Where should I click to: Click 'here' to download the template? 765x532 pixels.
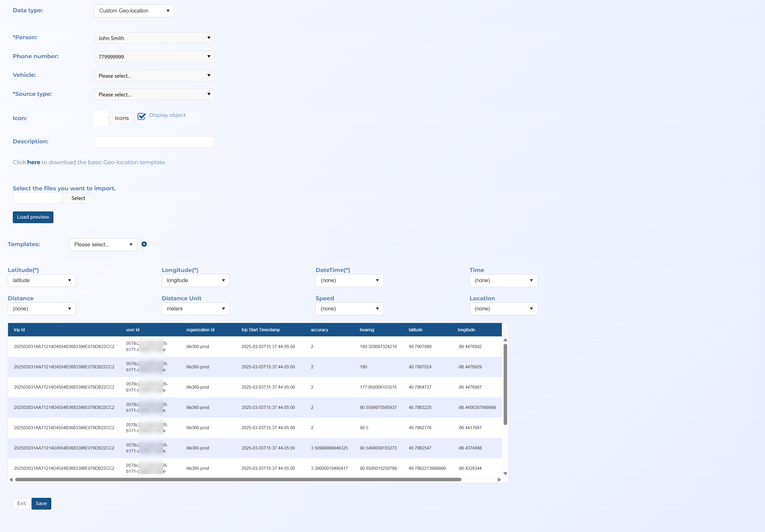(33, 162)
